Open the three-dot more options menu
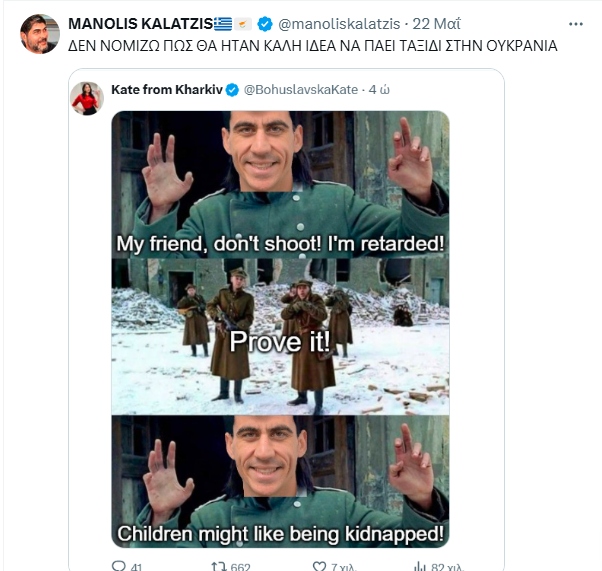This screenshot has height=571, width=602. pos(576,24)
